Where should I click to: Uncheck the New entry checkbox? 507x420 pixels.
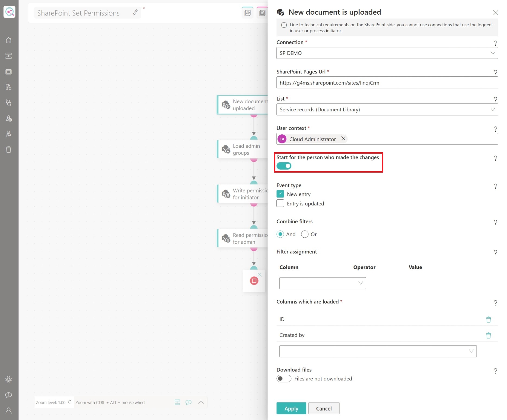pyautogui.click(x=280, y=194)
